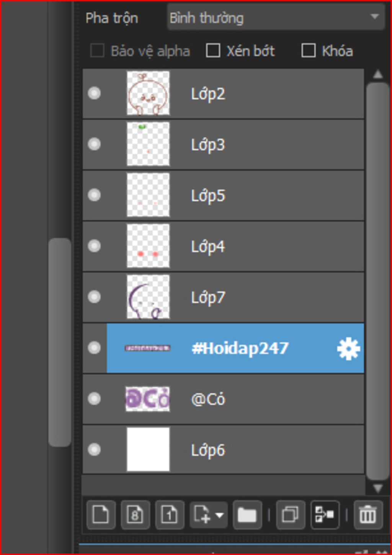Click the layer list scroll down arrow
This screenshot has width=392, height=555.
pyautogui.click(x=378, y=488)
